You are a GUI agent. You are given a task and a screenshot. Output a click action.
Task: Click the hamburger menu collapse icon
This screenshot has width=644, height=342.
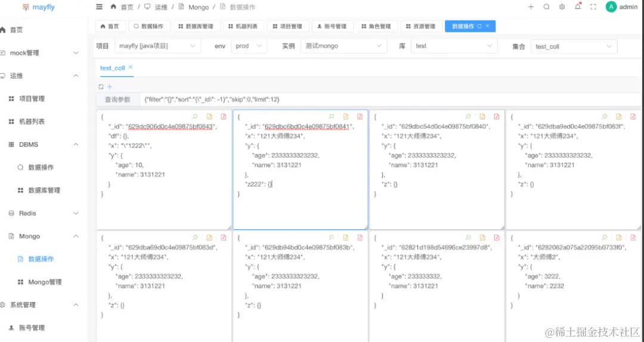tap(99, 7)
